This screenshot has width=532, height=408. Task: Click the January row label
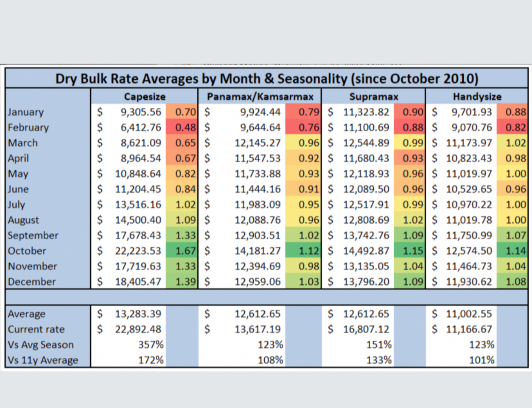click(26, 112)
